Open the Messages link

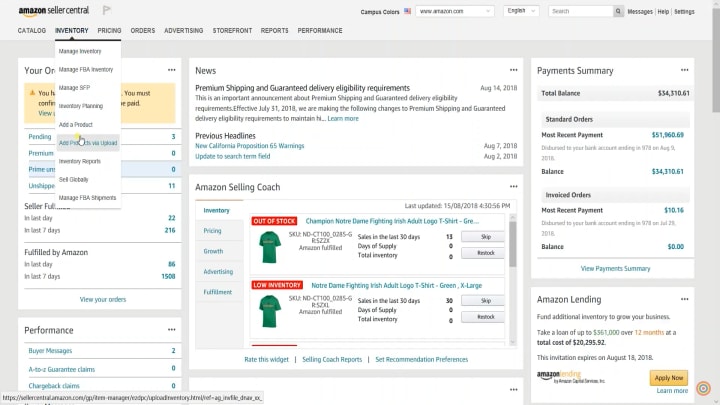click(640, 11)
